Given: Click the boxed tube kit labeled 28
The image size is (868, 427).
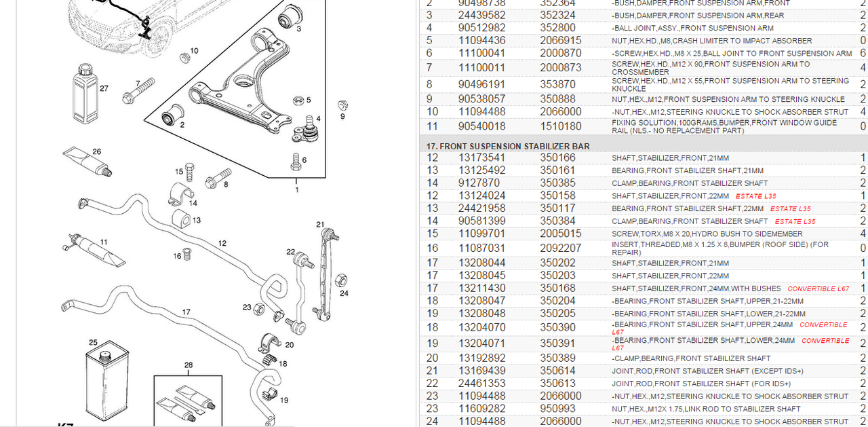Looking at the screenshot, I should [189, 401].
